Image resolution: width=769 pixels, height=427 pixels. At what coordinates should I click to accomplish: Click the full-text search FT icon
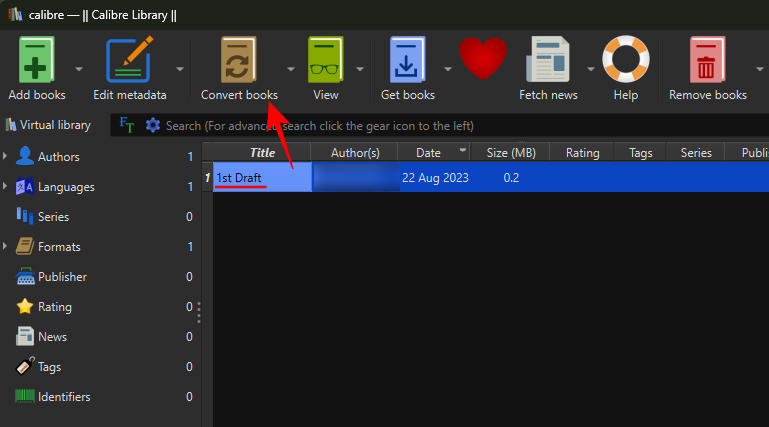127,125
